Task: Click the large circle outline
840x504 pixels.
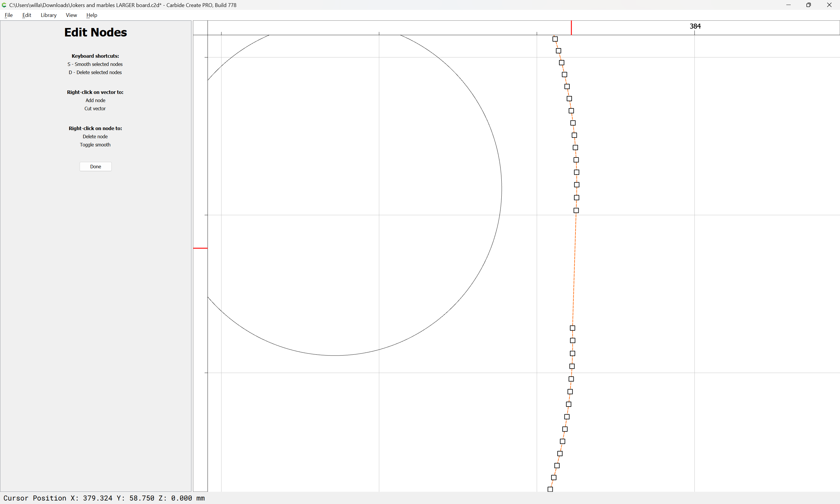Action: (501, 189)
